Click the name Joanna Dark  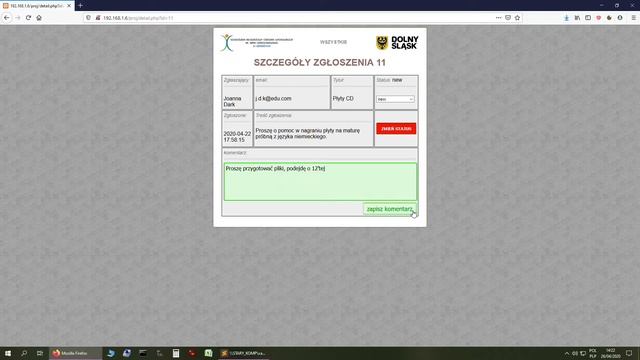[x=232, y=101]
